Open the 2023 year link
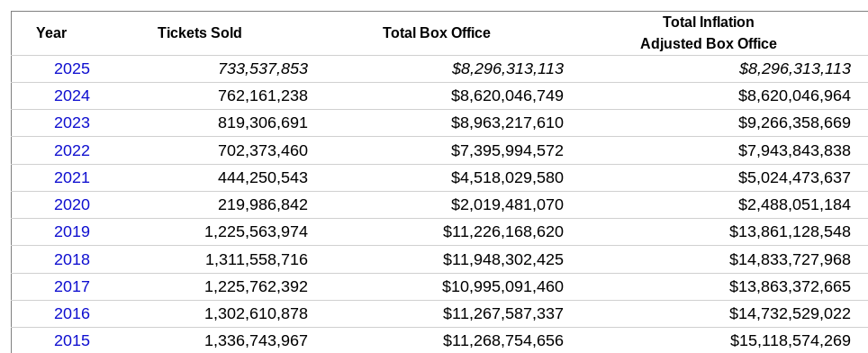 pos(71,122)
